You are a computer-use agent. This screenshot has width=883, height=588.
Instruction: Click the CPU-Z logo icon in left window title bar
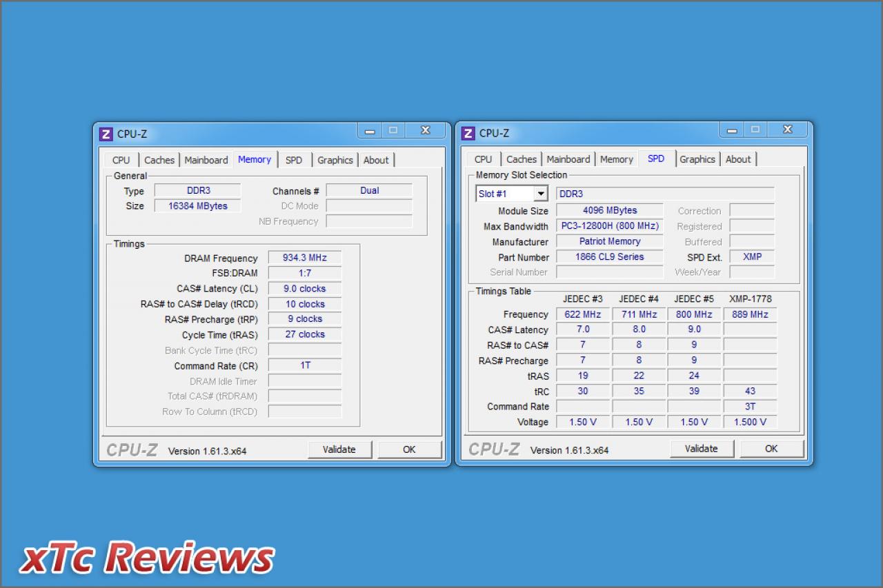click(x=106, y=134)
